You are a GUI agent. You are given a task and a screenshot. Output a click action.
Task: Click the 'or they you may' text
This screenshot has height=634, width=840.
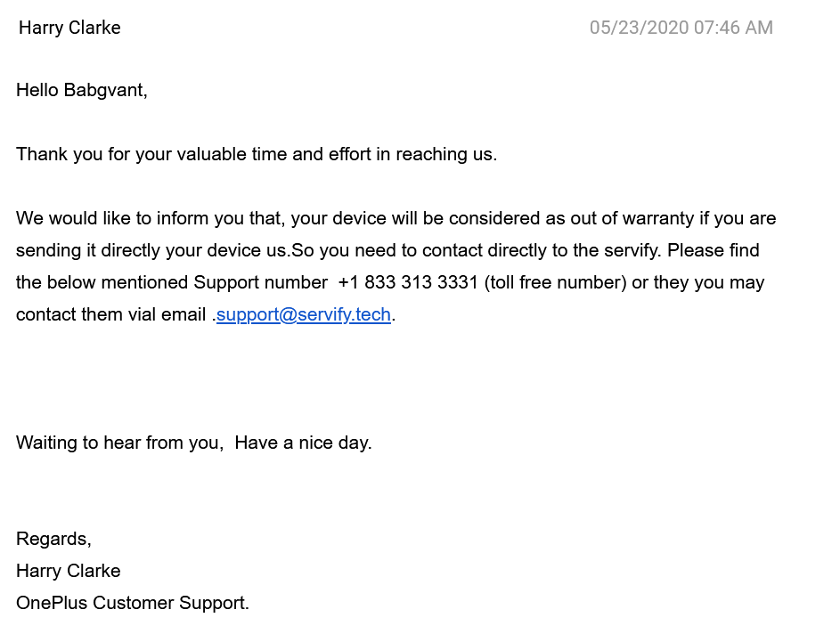(698, 282)
